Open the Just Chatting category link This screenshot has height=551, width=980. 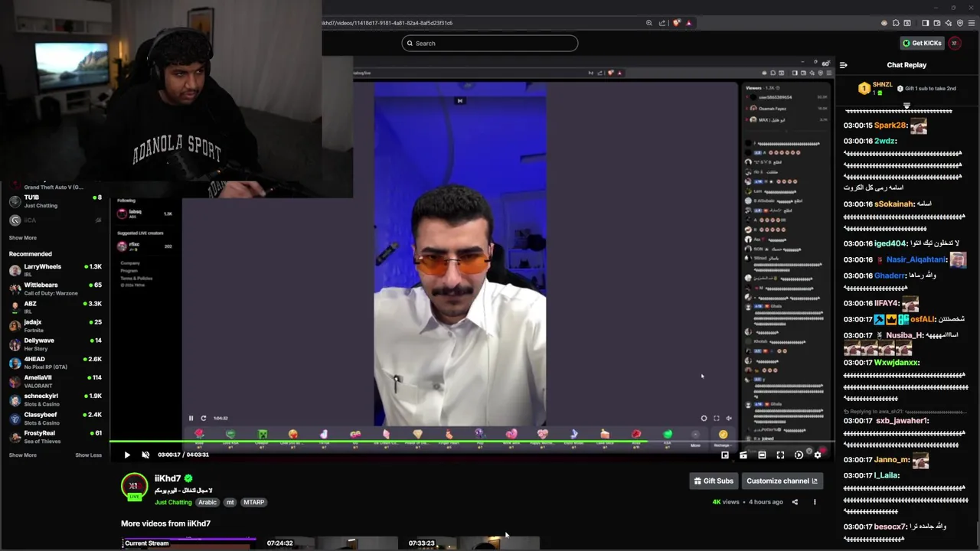[x=173, y=502]
